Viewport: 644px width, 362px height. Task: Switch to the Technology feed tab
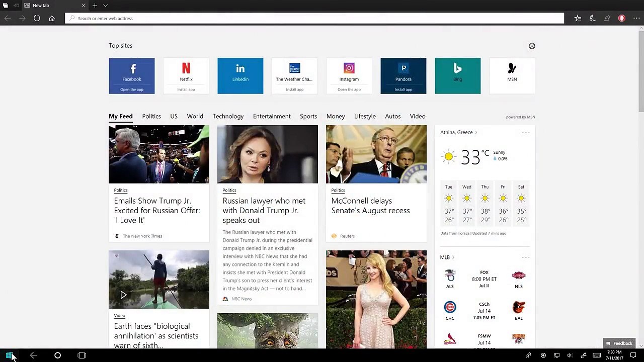[x=228, y=116]
